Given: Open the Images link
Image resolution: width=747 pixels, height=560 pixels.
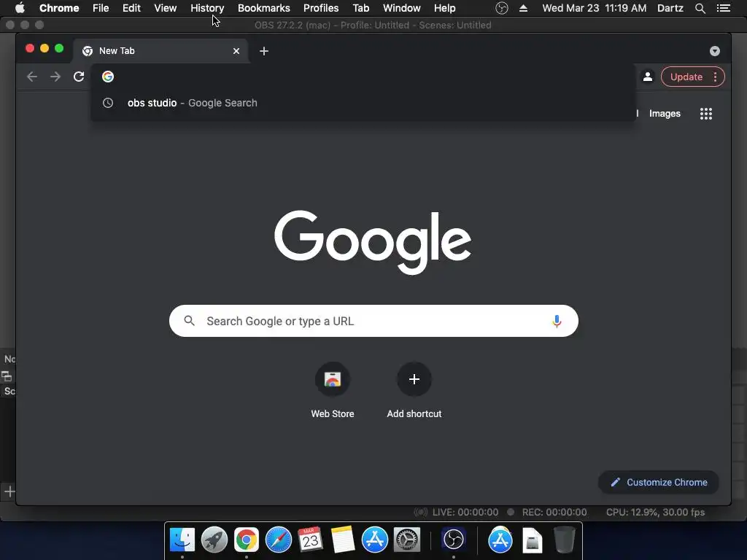Looking at the screenshot, I should 665,113.
